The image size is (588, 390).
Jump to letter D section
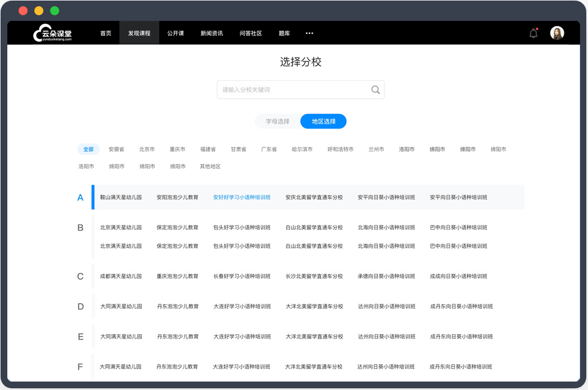(x=81, y=306)
